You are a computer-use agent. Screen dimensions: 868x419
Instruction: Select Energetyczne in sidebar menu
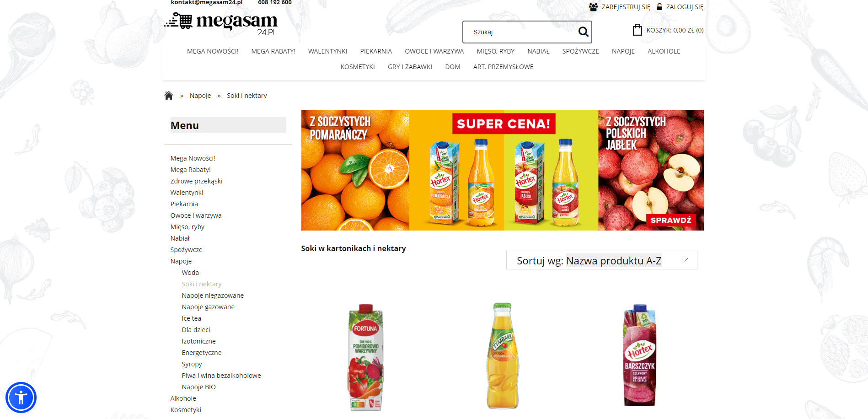(202, 353)
